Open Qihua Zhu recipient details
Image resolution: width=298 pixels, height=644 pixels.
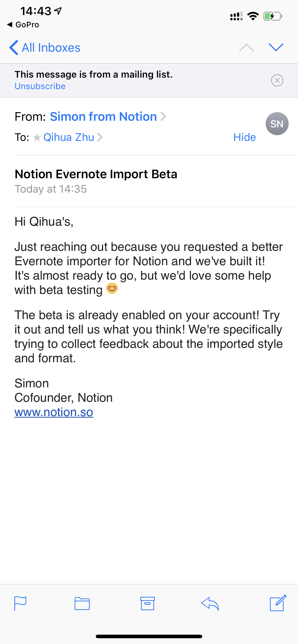(69, 137)
